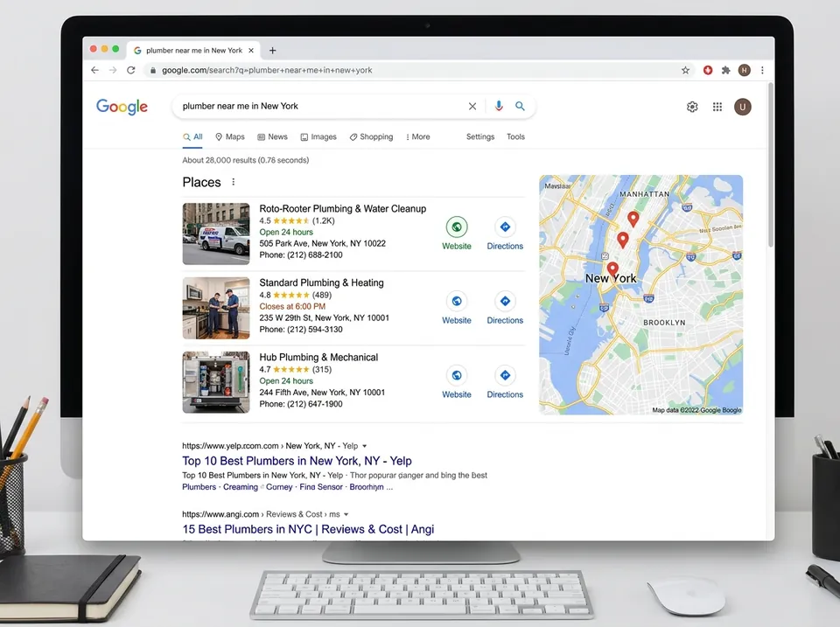Open Hub Plumbing & Mechanical listing title
This screenshot has height=627, width=840.
click(318, 357)
